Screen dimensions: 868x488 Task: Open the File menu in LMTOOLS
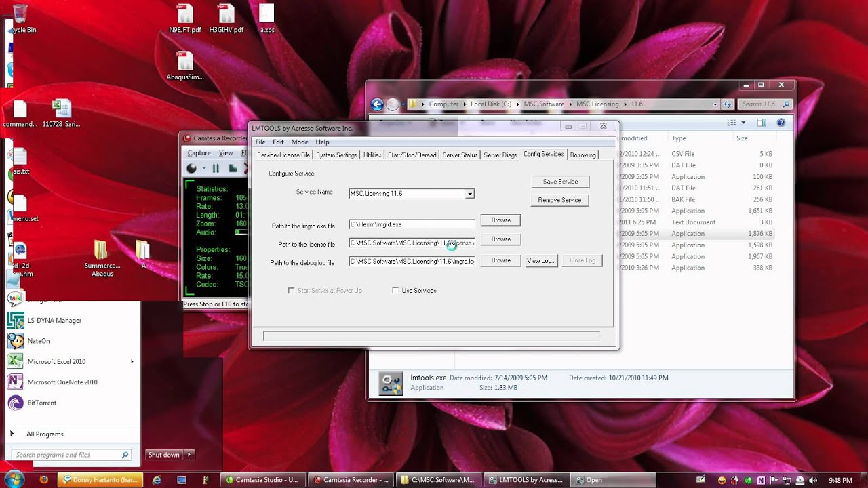(260, 142)
